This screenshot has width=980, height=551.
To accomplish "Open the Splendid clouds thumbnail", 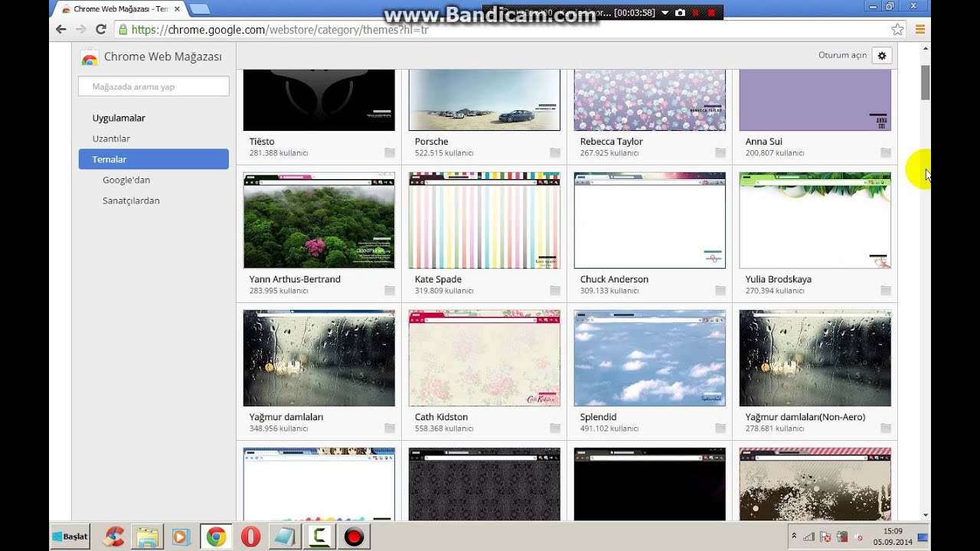I will coord(650,358).
